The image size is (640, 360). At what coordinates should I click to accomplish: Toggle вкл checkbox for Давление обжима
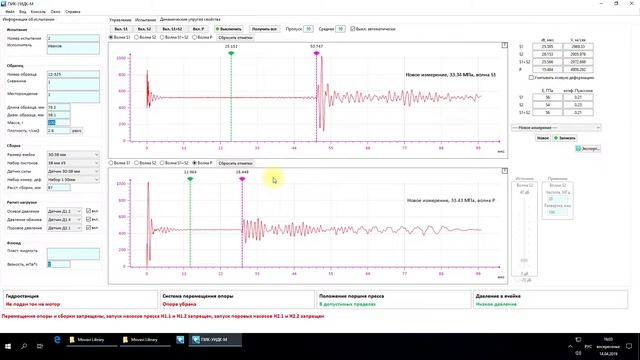click(x=89, y=219)
